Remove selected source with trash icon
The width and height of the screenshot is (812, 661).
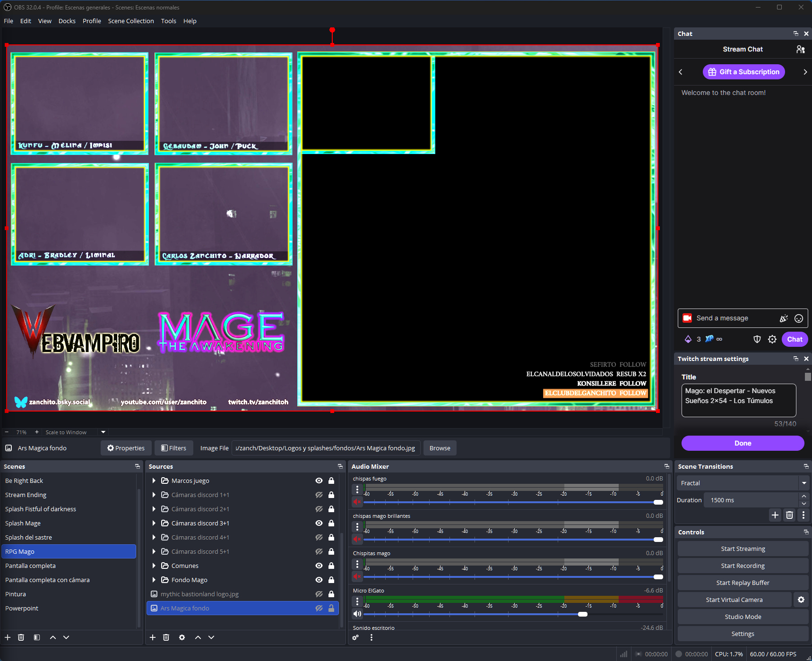[166, 637]
